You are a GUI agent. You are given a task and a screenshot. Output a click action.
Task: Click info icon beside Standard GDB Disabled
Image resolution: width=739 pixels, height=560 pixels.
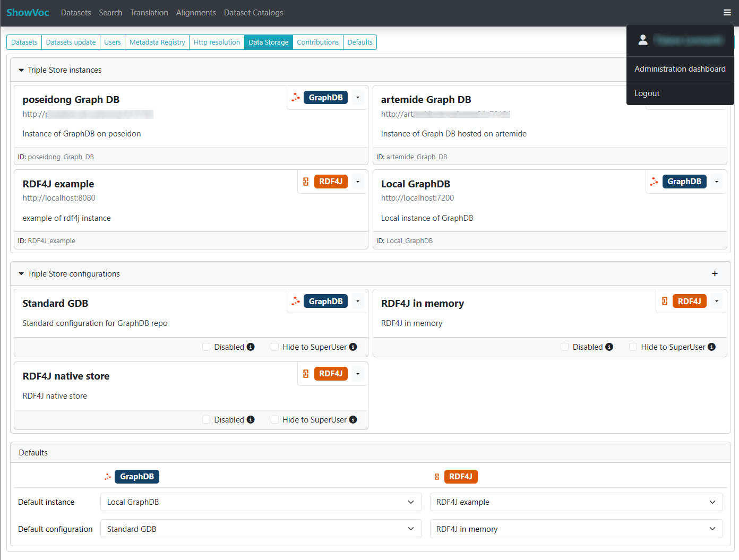251,347
